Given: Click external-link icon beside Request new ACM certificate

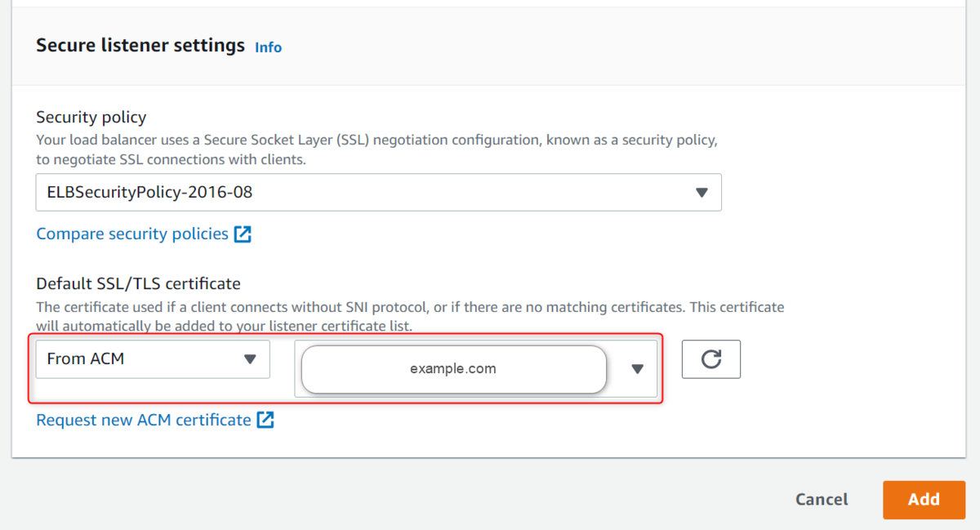Looking at the screenshot, I should pyautogui.click(x=265, y=421).
